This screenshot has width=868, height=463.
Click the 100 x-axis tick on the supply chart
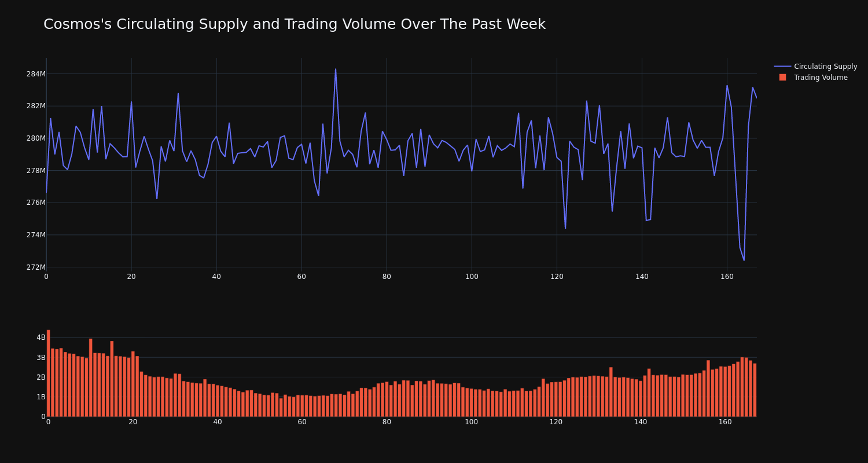[x=472, y=277]
